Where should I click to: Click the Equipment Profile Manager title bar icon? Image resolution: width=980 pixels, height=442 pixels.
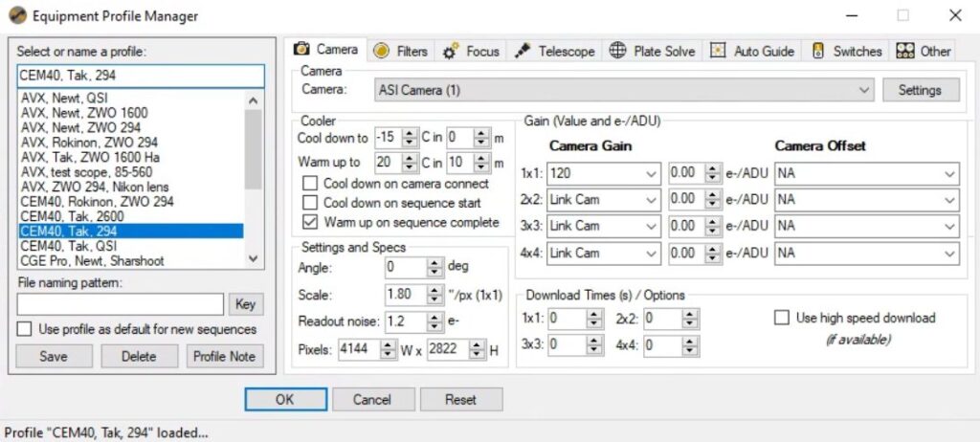(x=17, y=15)
